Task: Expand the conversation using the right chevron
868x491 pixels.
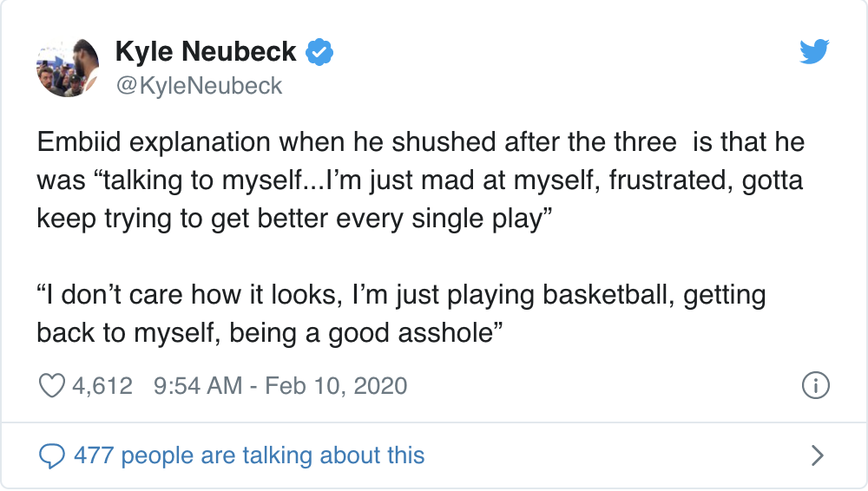Action: [x=817, y=455]
